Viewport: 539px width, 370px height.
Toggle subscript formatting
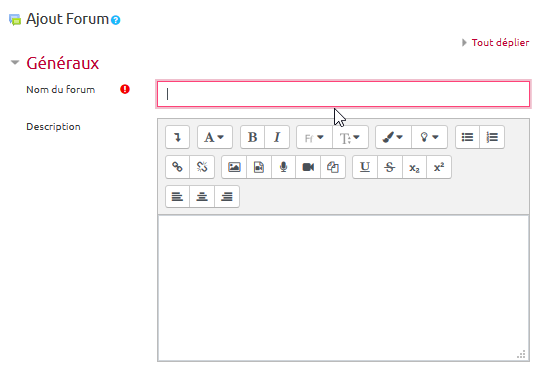pos(414,167)
